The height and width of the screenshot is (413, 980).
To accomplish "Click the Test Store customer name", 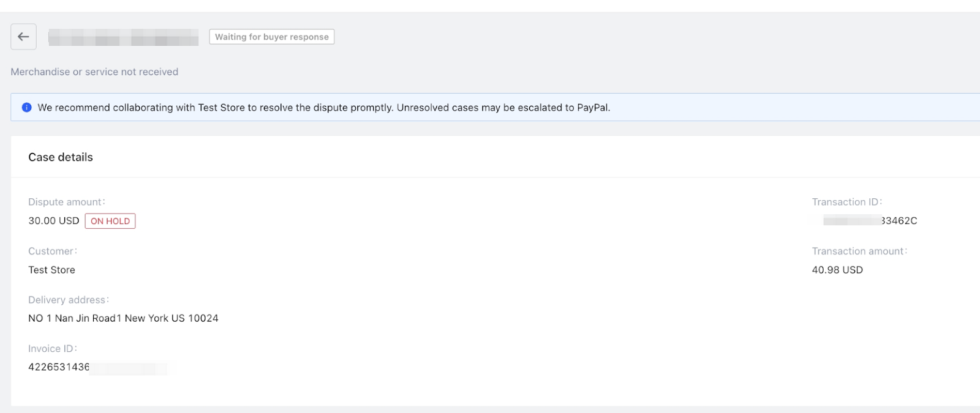I will (51, 270).
